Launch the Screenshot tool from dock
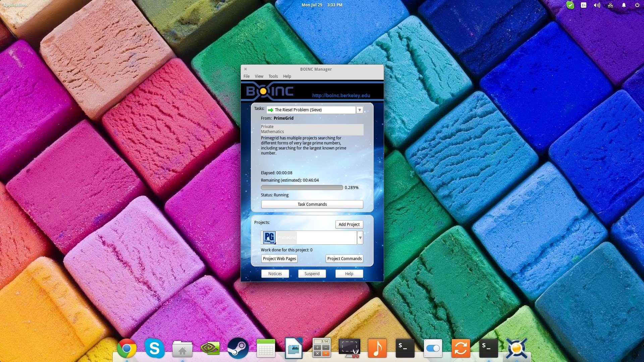Screen dimensions: 644x362 [350, 348]
